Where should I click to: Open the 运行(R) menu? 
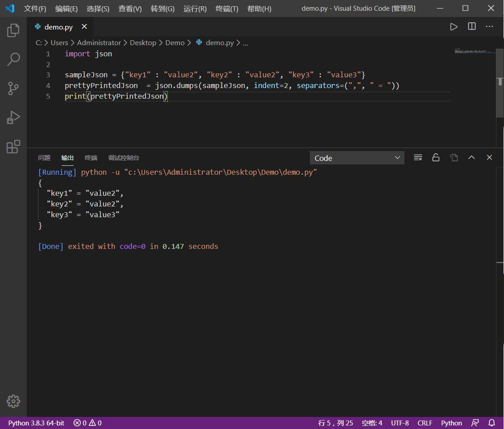pyautogui.click(x=195, y=8)
